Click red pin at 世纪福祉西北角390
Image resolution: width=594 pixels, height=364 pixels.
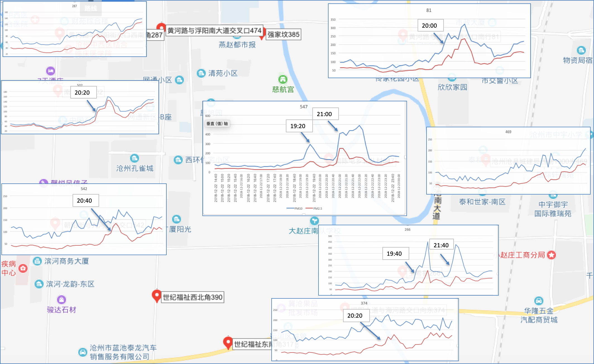coord(157,295)
